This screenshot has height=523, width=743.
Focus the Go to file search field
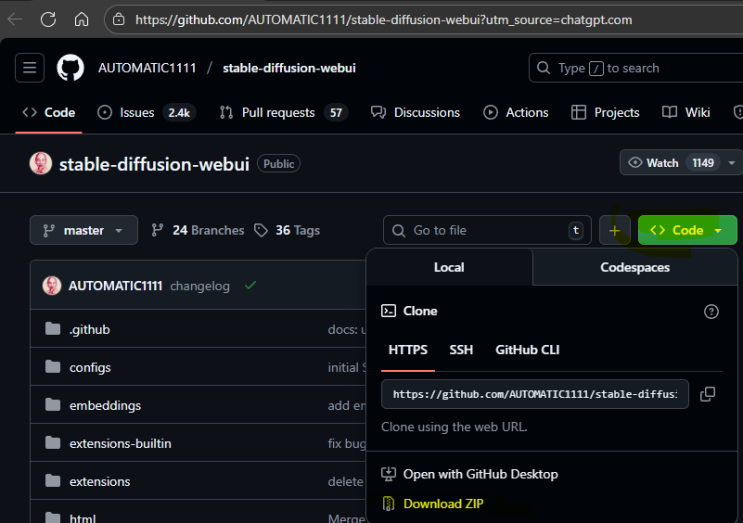click(x=487, y=230)
